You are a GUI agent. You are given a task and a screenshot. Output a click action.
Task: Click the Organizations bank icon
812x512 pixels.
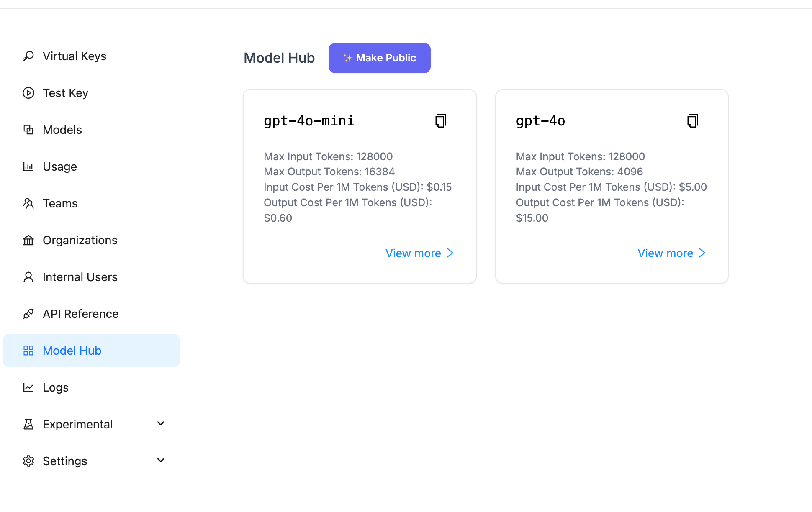coord(28,240)
